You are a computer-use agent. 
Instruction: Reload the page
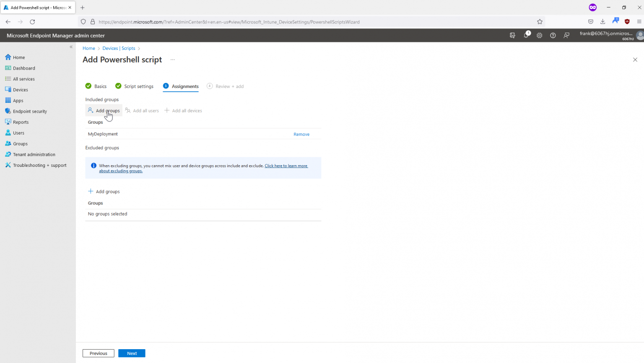point(32,21)
